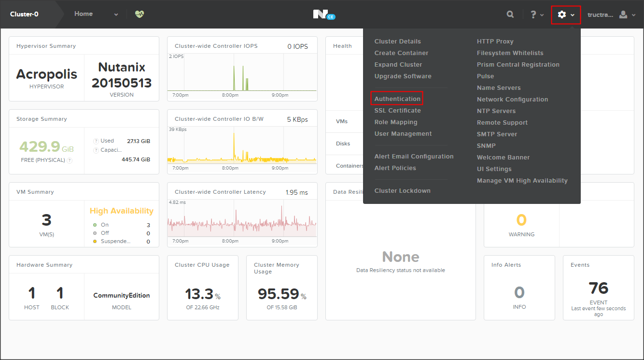644x360 pixels.
Task: Click the heart health monitor icon
Action: coord(140,14)
